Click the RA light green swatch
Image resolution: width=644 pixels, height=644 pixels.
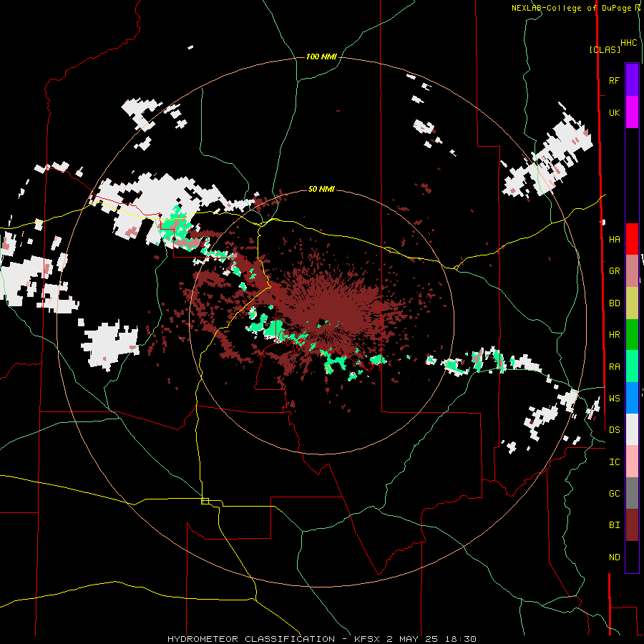tap(632, 366)
